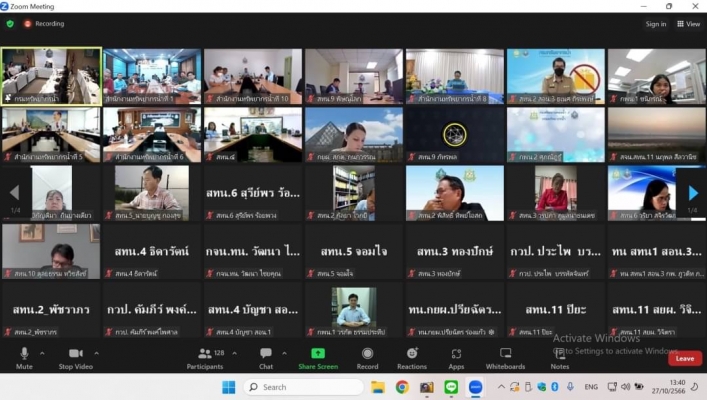Image resolution: width=707 pixels, height=400 pixels.
Task: Select tile labeled สทน.2_พัชราภร
Action: pyautogui.click(x=50, y=309)
